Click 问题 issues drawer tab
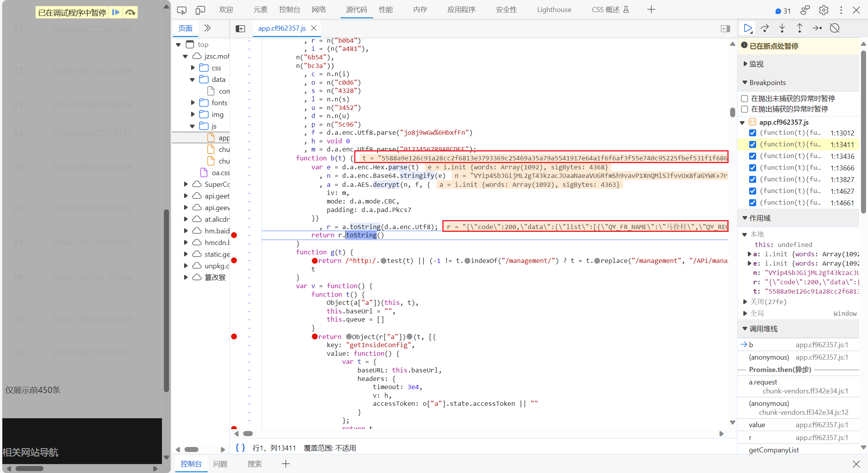 (x=220, y=464)
